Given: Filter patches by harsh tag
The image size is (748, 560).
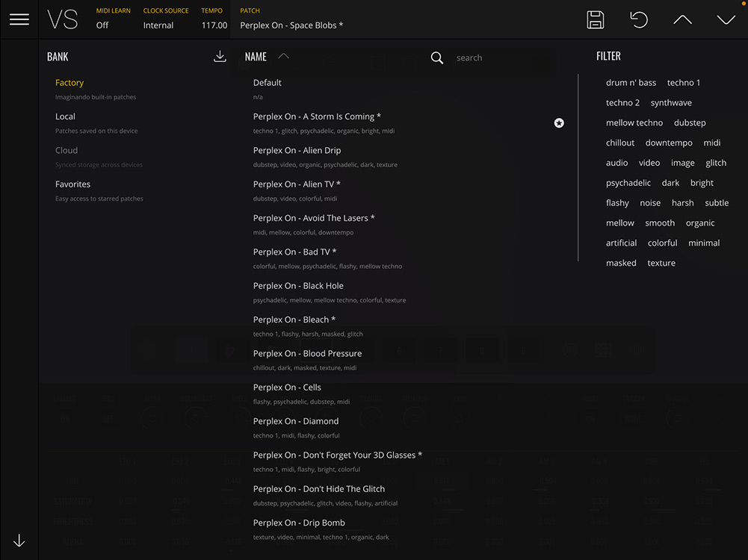Looking at the screenshot, I should coord(682,202).
